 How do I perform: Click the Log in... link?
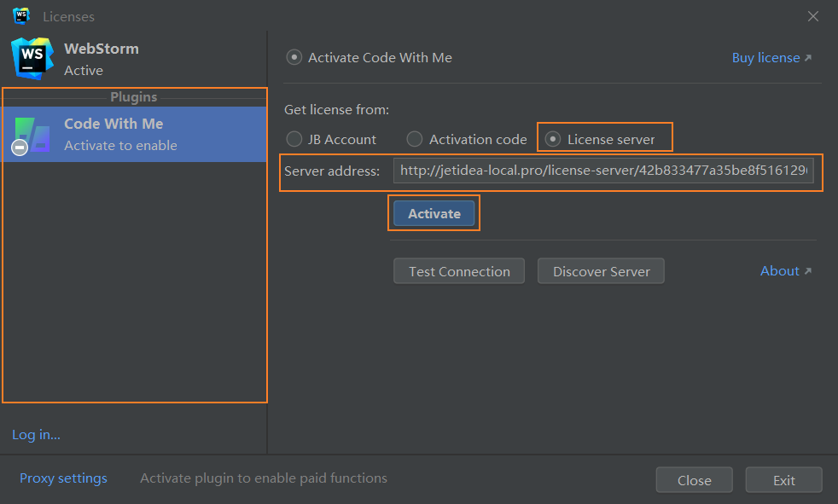tap(37, 435)
